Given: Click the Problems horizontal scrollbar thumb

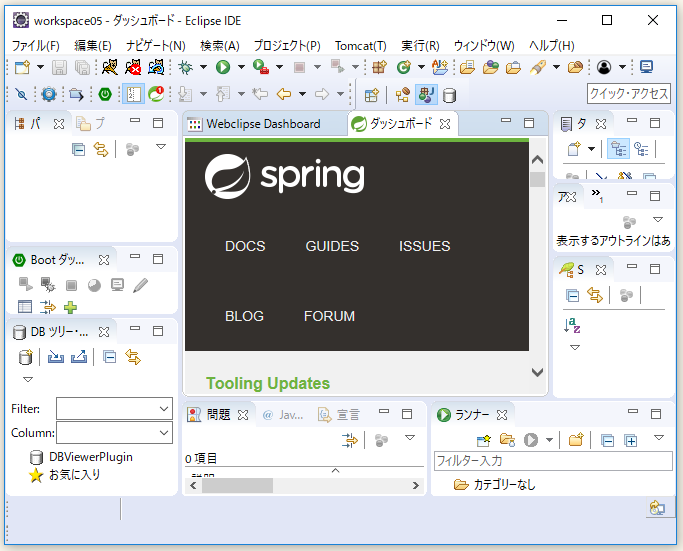Looking at the screenshot, I should [237, 485].
